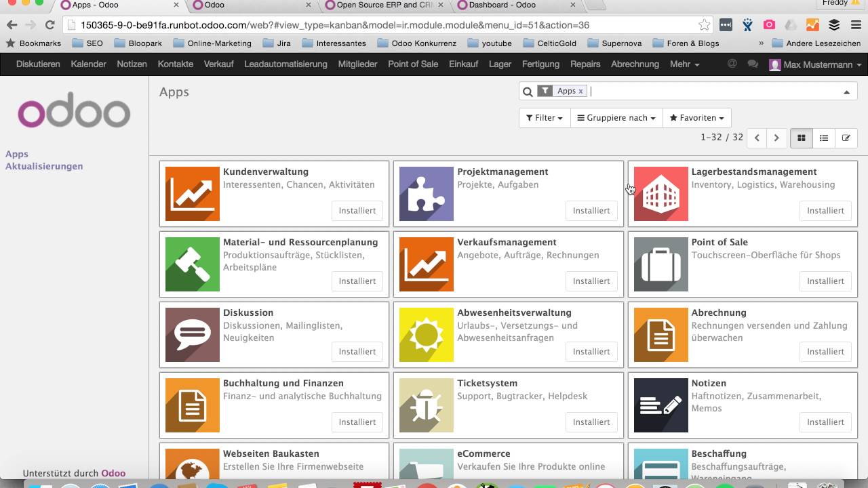Click the Notizen pencil icon
This screenshot has height=488, width=868.
661,405
